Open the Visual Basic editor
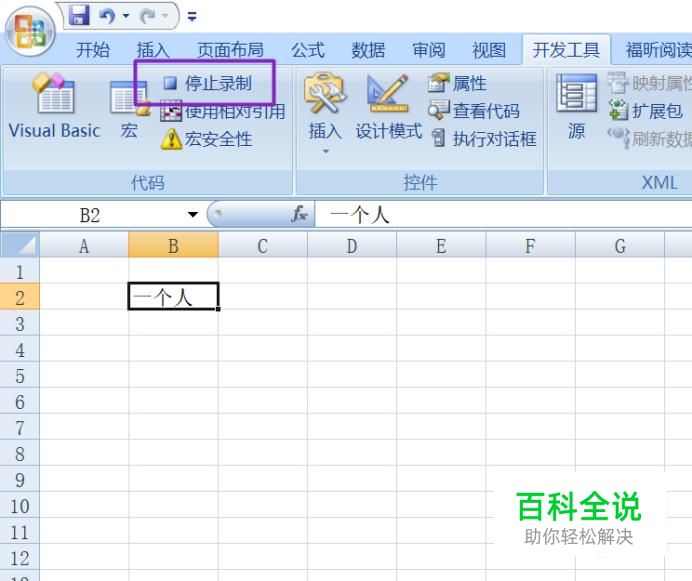The height and width of the screenshot is (581, 692). tap(54, 106)
